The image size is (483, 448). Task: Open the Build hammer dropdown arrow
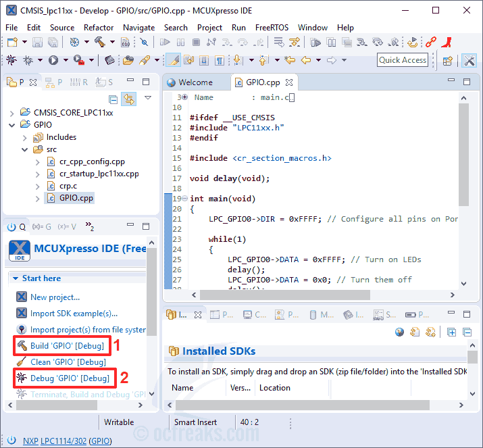point(112,42)
